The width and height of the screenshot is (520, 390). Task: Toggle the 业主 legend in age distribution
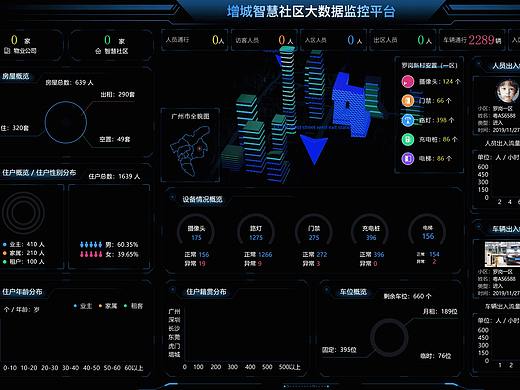click(x=82, y=306)
